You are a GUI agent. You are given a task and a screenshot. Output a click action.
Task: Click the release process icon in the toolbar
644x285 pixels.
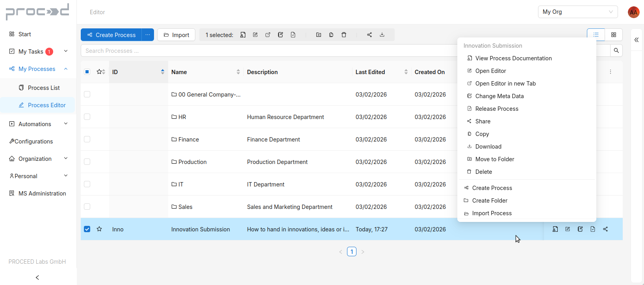(293, 35)
